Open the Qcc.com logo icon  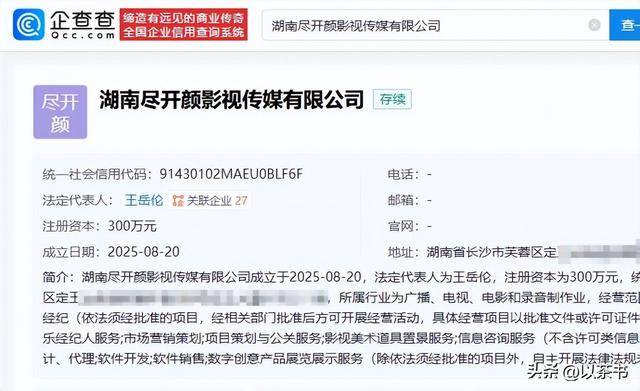(x=29, y=24)
